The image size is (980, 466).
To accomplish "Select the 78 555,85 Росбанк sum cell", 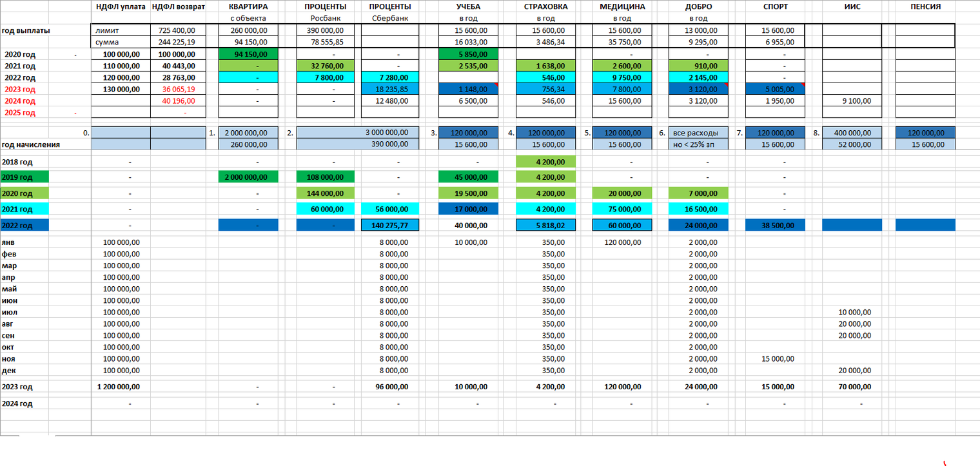I will pos(326,42).
